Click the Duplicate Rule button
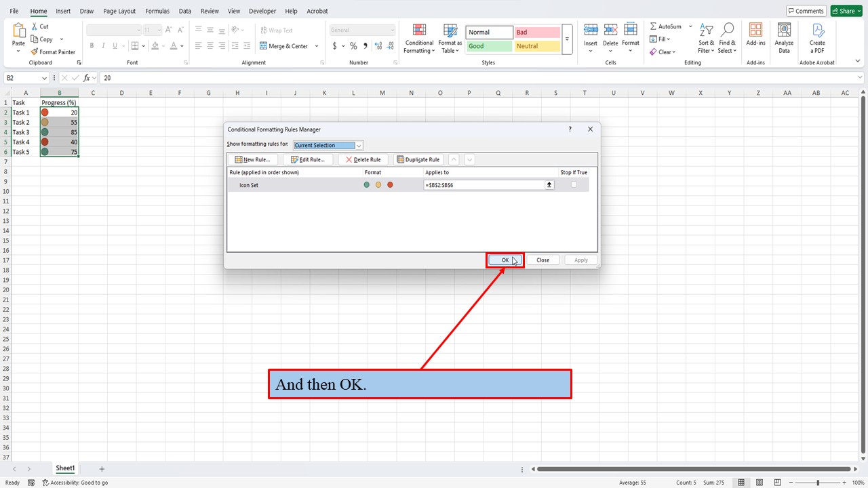The height and width of the screenshot is (488, 868). click(x=418, y=159)
